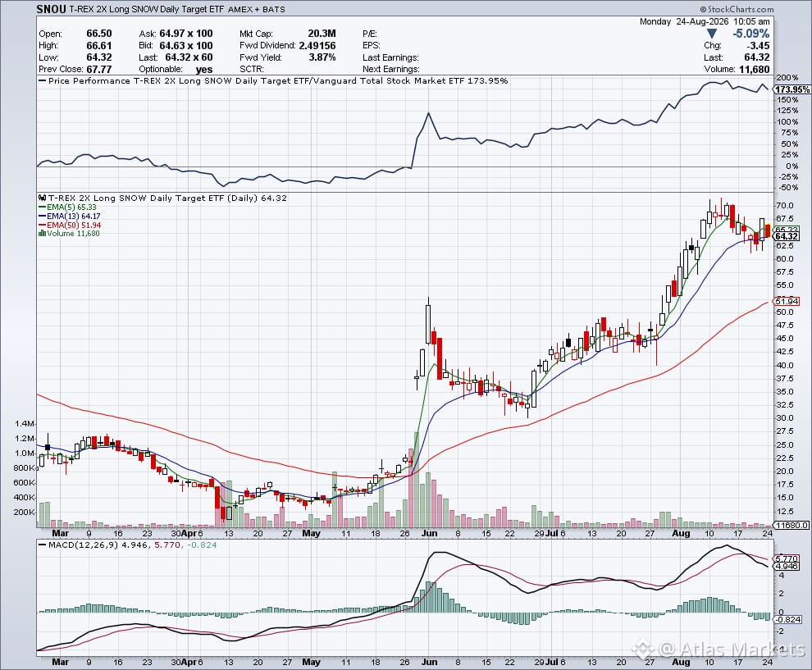Click the Jun marker on the price chart date axis

429,533
